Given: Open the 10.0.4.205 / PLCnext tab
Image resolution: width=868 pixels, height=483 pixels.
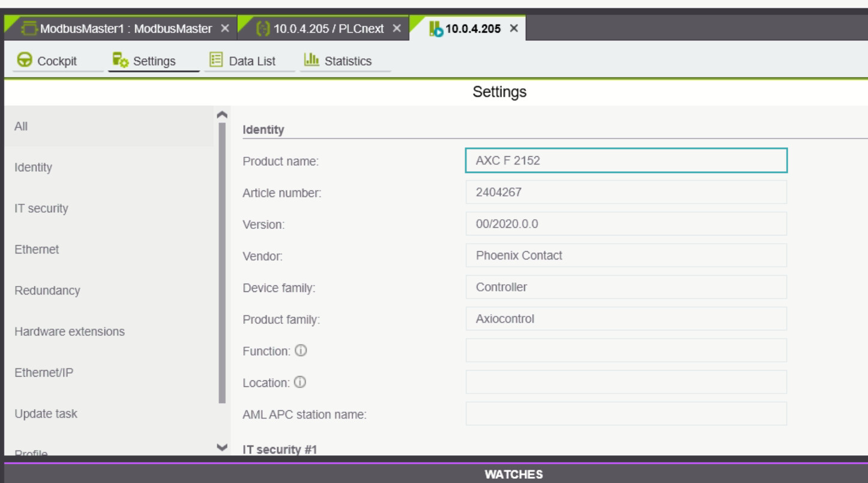Looking at the screenshot, I should pyautogui.click(x=328, y=29).
